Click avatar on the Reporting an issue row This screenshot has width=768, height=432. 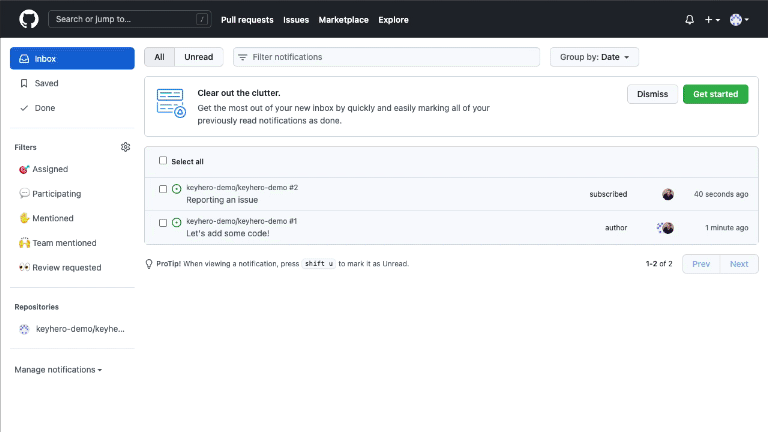[668, 194]
